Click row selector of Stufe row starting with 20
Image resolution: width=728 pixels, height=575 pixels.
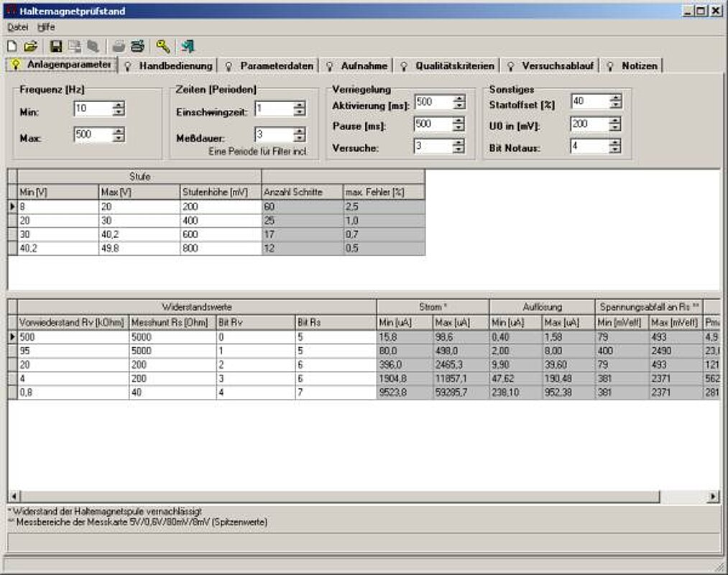tap(12, 221)
